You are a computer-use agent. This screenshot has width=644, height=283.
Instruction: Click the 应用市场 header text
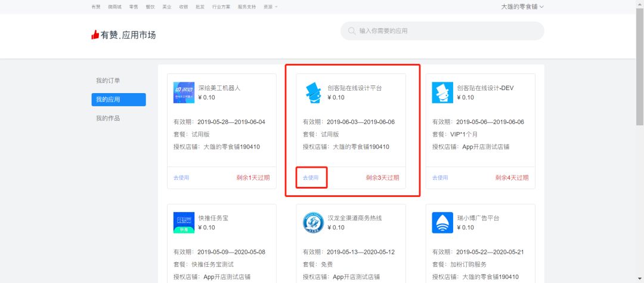(139, 35)
